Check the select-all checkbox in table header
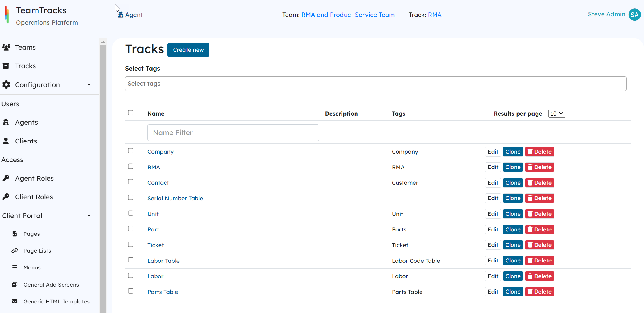 click(x=131, y=113)
